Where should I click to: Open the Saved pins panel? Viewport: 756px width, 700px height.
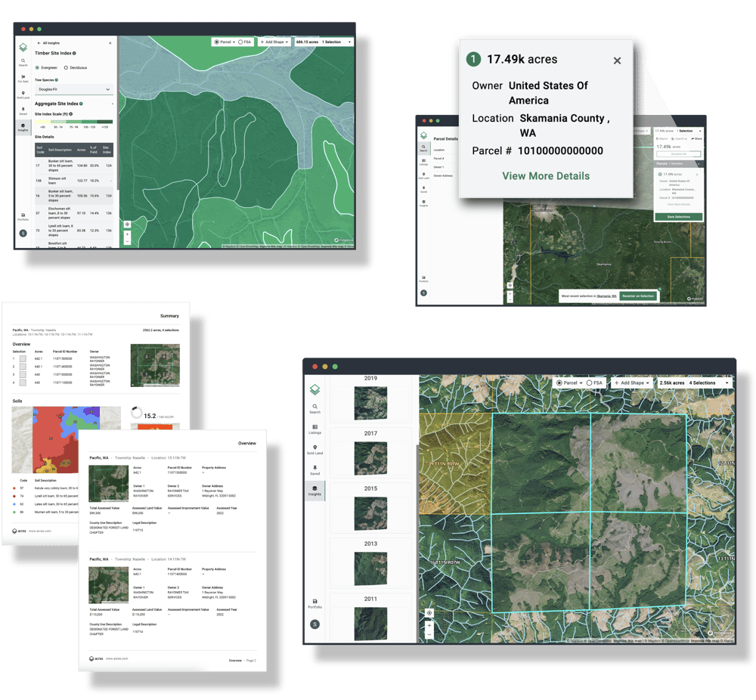click(x=22, y=108)
